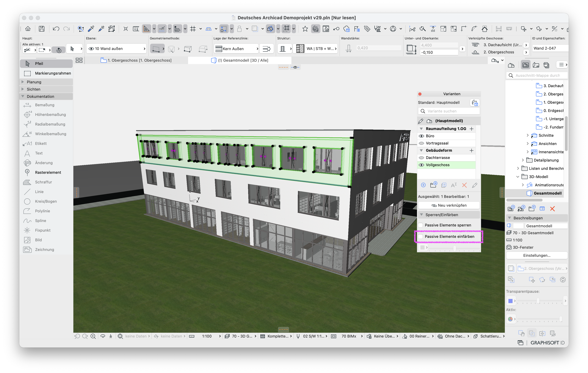Collapse the Raumaufteilung 1.OG variant set
Image resolution: width=588 pixels, height=373 pixels.
point(421,129)
